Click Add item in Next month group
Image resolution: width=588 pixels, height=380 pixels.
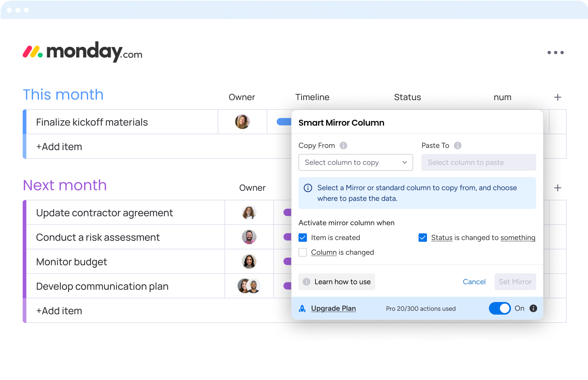[x=59, y=311]
